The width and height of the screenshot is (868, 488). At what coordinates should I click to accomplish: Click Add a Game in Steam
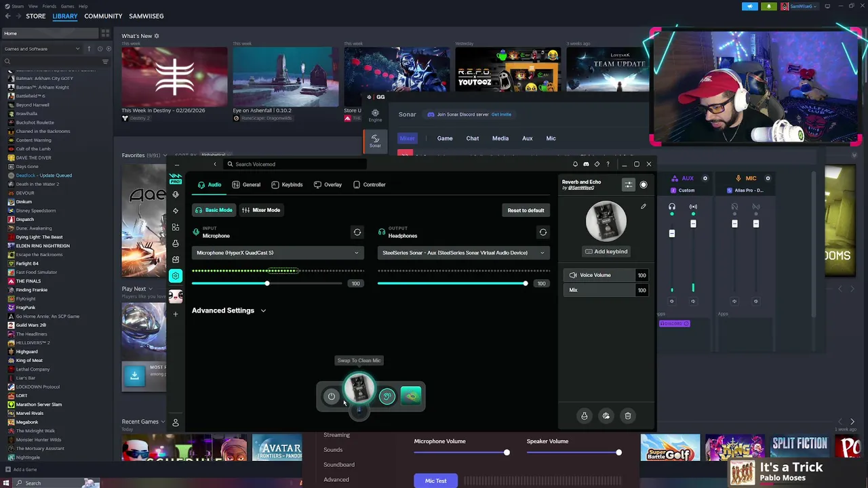click(x=20, y=470)
